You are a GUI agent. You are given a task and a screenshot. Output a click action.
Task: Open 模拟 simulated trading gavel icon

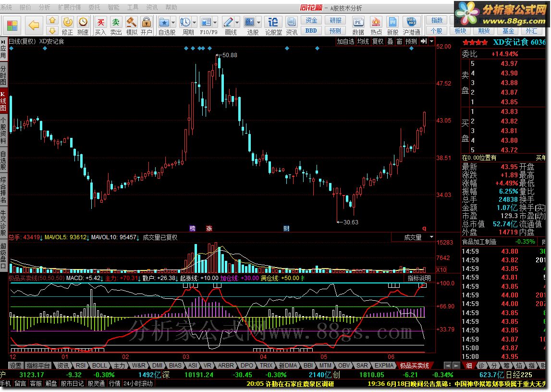point(132,25)
